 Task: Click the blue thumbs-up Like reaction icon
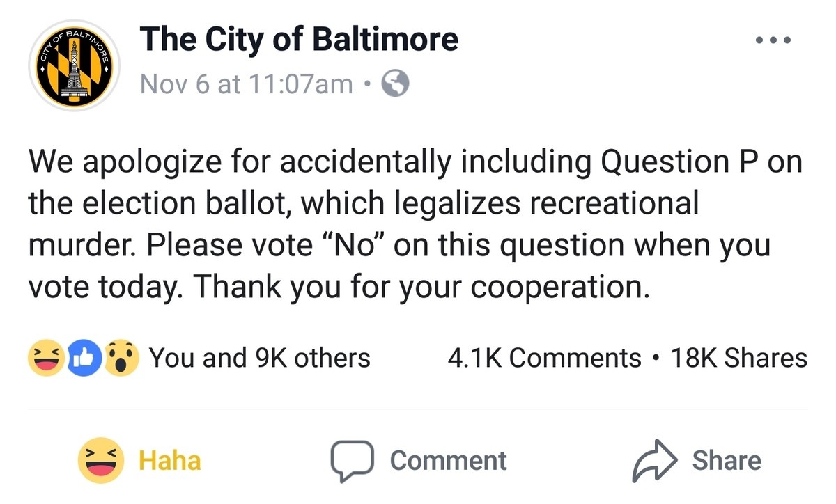[82, 359]
